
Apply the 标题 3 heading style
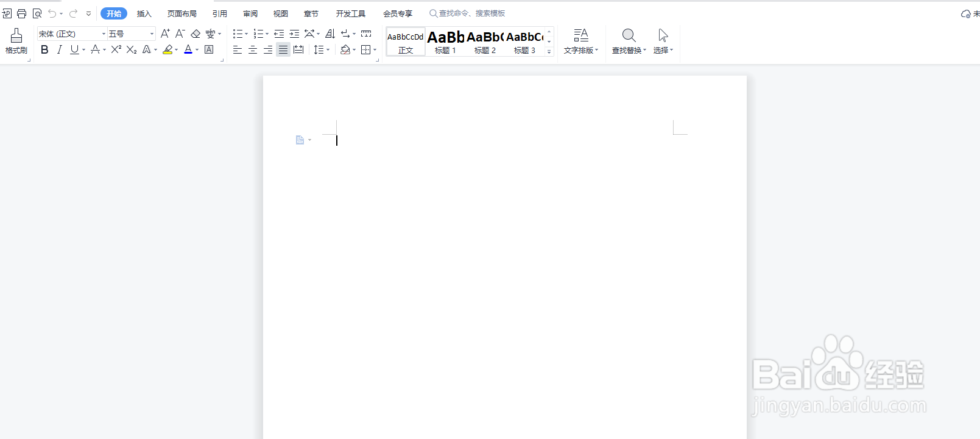coord(524,41)
